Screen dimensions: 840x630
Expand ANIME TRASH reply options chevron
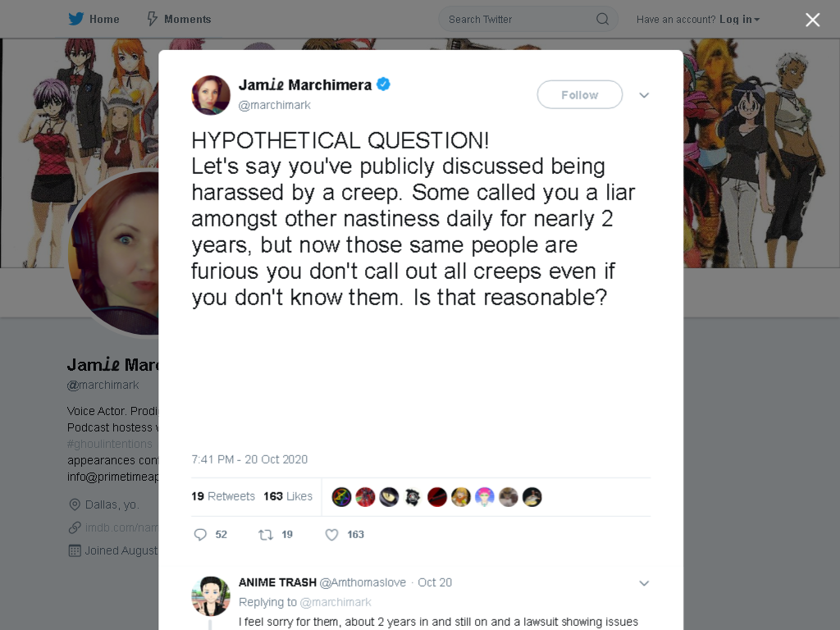(x=644, y=583)
